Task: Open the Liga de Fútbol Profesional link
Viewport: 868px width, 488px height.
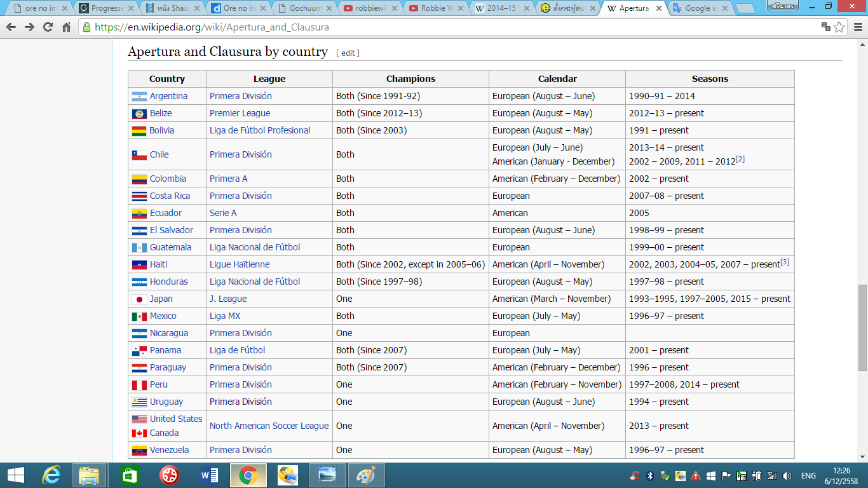Action: tap(260, 131)
